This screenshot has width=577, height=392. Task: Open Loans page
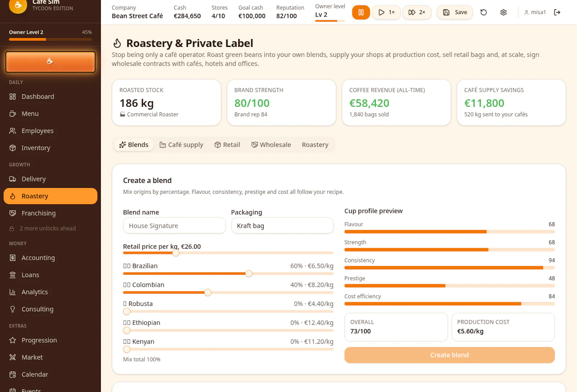click(x=50, y=275)
